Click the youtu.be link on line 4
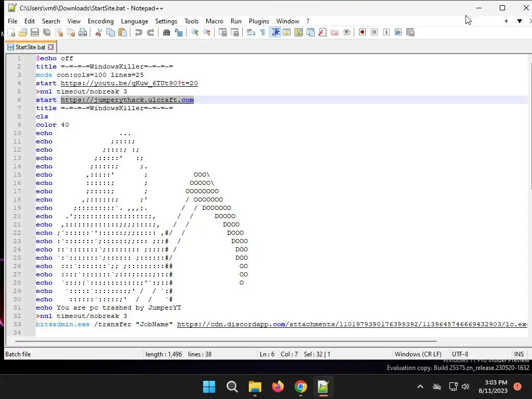The height and width of the screenshot is (399, 532). click(x=129, y=83)
